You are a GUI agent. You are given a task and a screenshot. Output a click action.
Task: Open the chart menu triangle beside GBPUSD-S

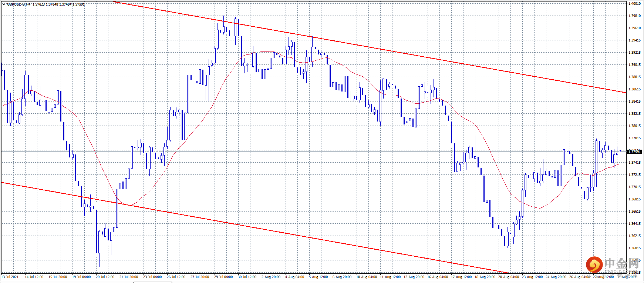pos(4,4)
